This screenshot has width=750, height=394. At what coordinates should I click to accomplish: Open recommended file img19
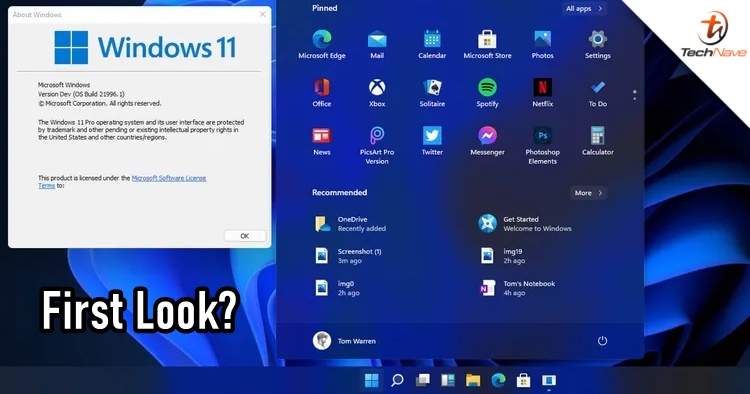503,256
